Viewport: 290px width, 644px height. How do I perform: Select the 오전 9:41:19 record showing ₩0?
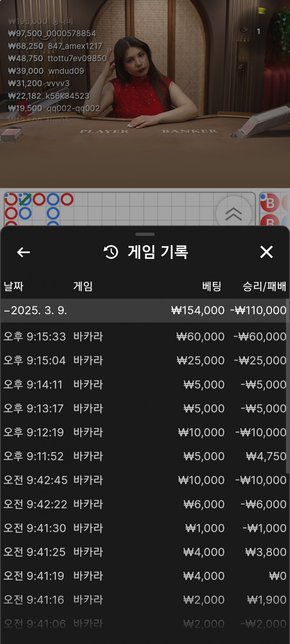click(145, 576)
